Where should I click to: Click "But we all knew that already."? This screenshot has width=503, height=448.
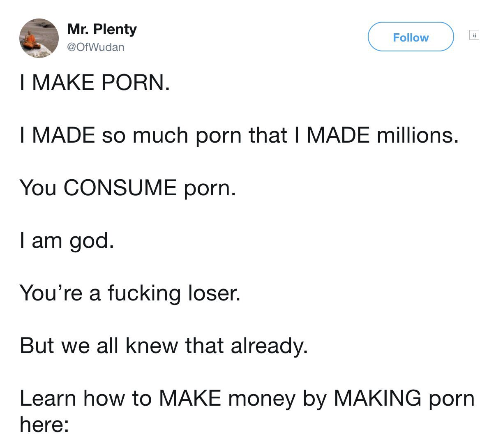click(x=164, y=346)
